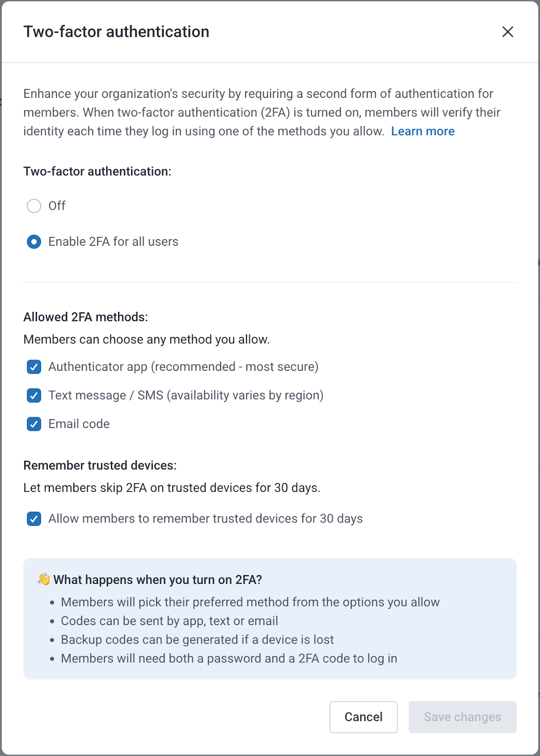Click the 'Backup codes can be generated' bullet

point(197,640)
